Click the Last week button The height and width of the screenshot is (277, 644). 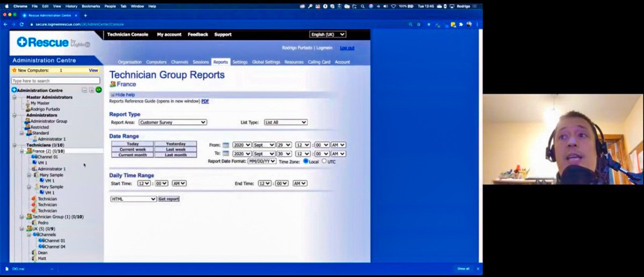coord(176,149)
